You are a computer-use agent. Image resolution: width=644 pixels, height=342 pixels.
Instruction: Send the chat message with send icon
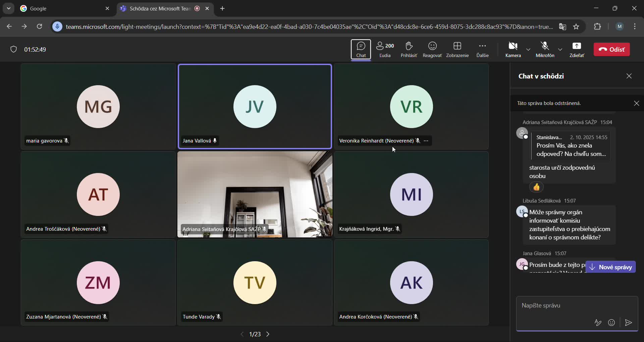[629, 323]
